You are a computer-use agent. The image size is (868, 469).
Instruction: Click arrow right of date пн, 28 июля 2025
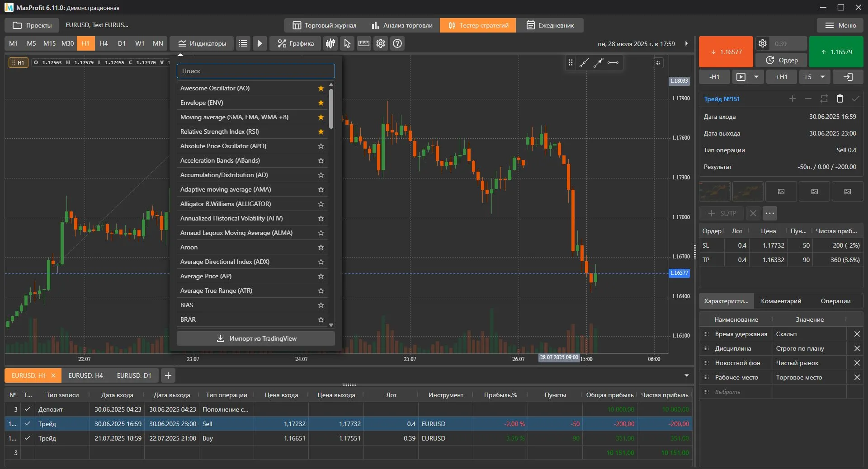click(686, 43)
